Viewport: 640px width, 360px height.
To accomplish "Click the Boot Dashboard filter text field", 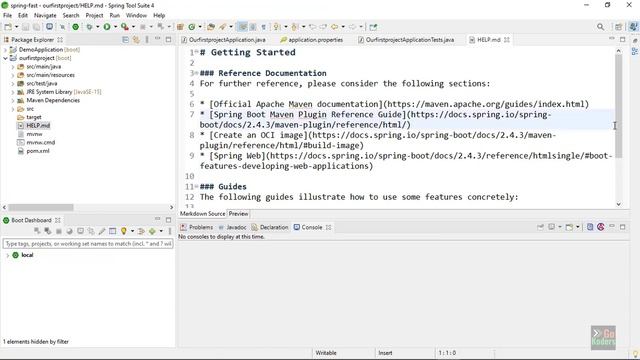I will tap(88, 244).
